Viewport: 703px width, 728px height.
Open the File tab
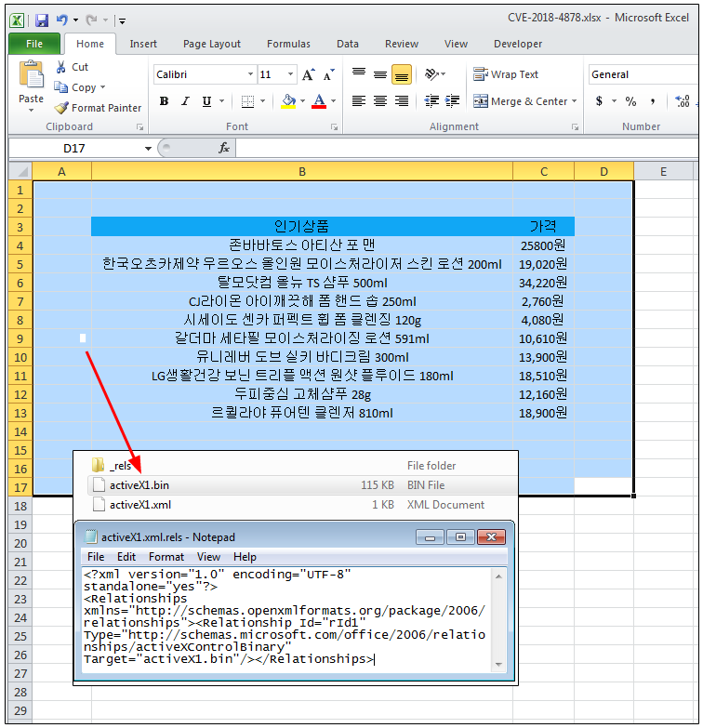[x=34, y=44]
